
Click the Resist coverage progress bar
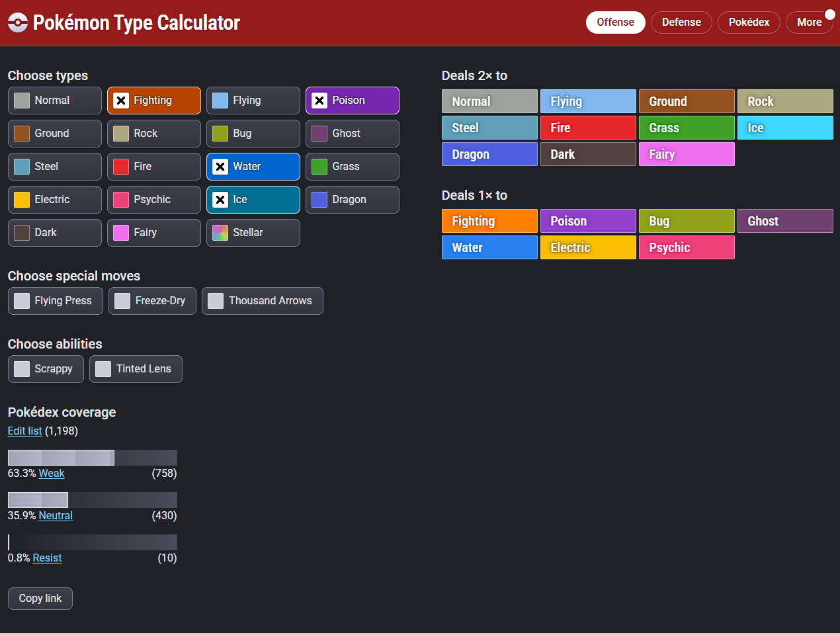click(x=93, y=542)
